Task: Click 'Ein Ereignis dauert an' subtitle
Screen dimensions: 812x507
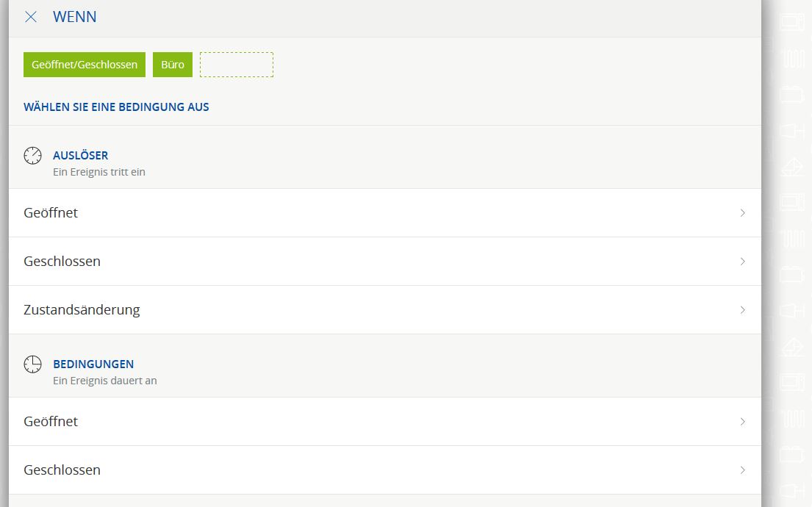Action: coord(104,381)
